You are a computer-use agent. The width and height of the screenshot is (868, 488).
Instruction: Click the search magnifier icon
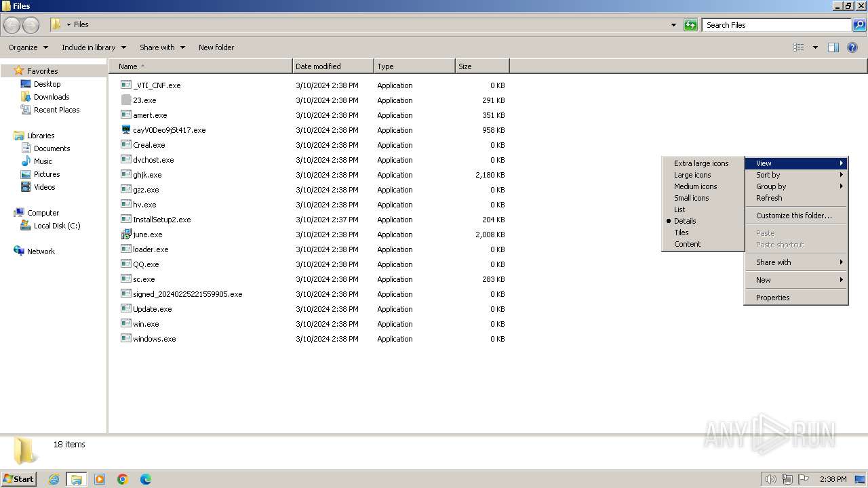click(x=859, y=25)
